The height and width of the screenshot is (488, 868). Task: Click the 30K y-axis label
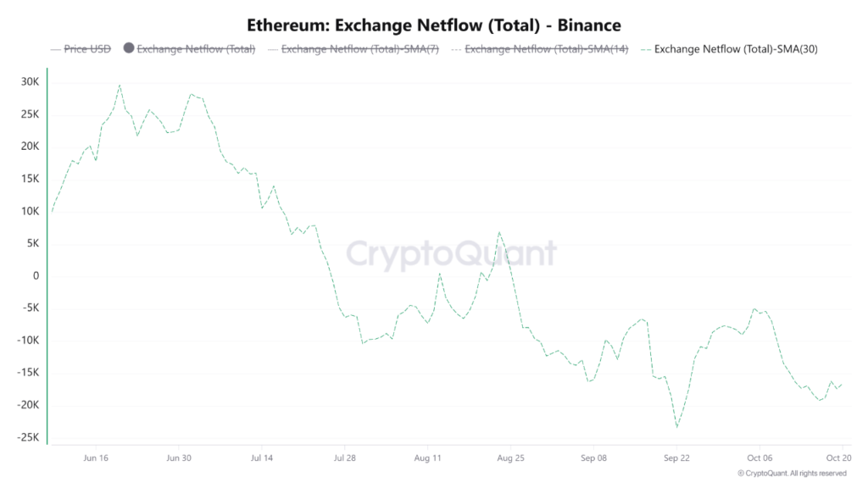click(31, 82)
